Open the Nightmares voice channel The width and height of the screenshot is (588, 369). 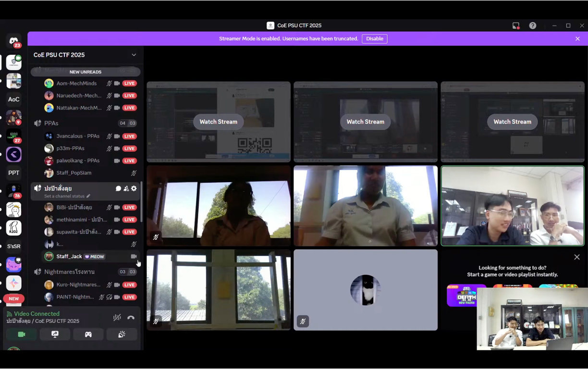69,272
